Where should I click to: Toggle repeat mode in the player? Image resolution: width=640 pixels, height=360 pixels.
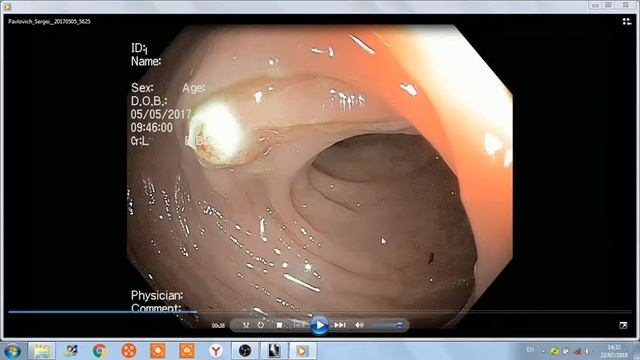point(260,325)
